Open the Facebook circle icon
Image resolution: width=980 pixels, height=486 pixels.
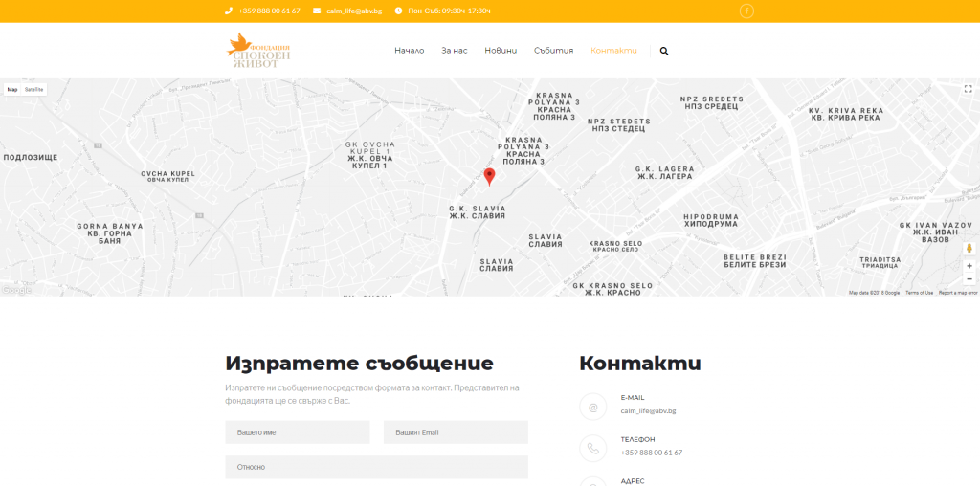(746, 11)
